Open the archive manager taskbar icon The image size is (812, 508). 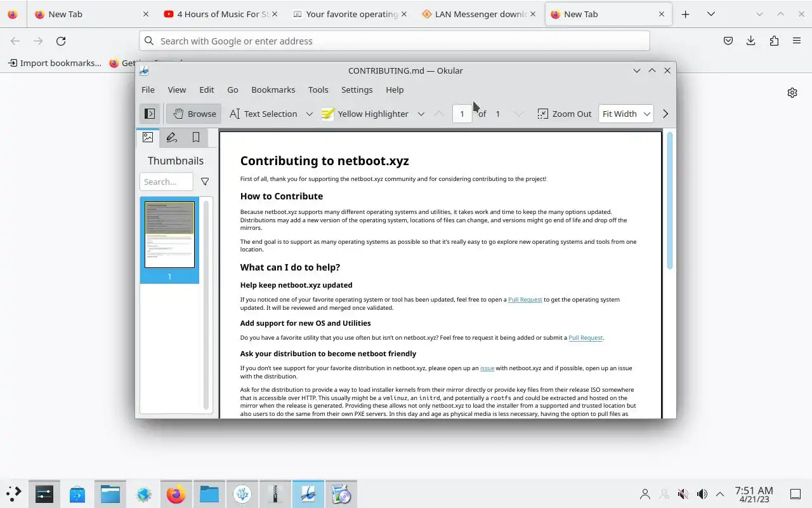[275, 493]
